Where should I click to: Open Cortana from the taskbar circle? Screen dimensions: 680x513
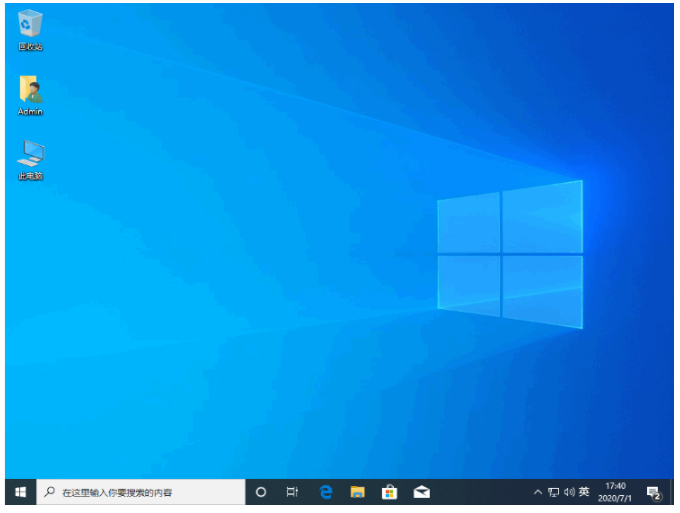click(x=261, y=492)
